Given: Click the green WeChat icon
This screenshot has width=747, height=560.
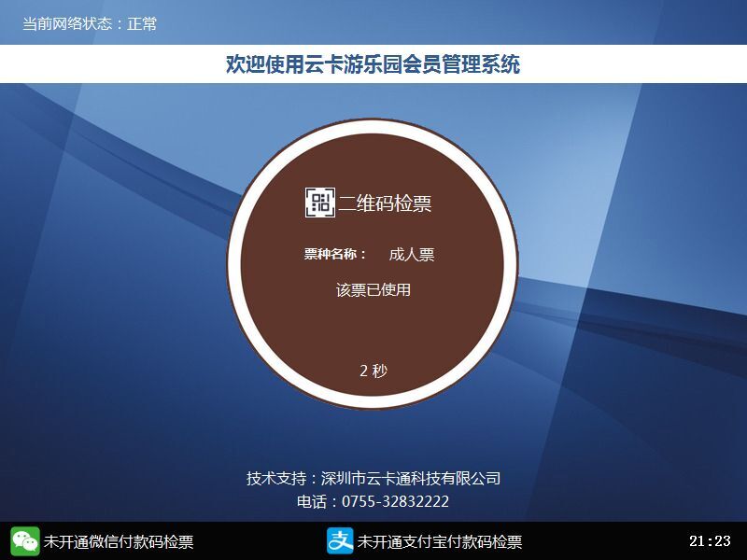Looking at the screenshot, I should click(x=25, y=541).
